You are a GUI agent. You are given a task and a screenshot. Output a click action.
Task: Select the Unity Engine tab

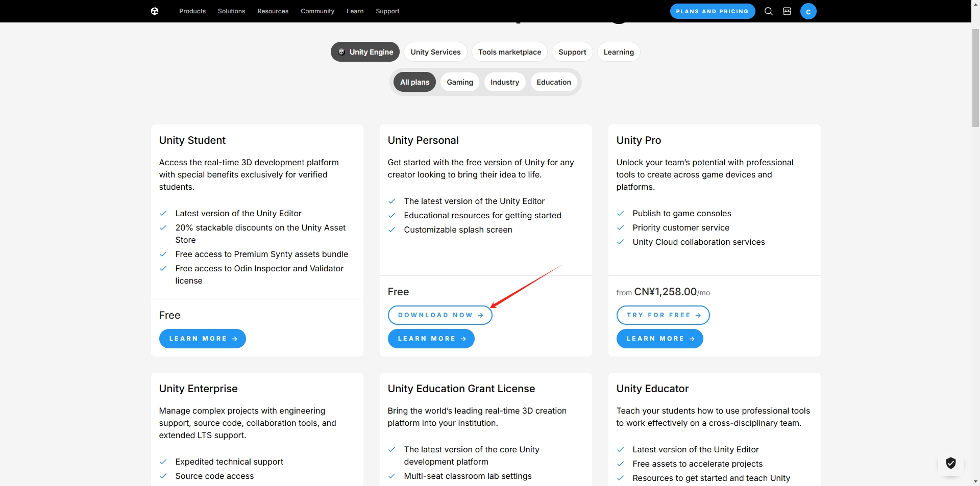coord(365,52)
